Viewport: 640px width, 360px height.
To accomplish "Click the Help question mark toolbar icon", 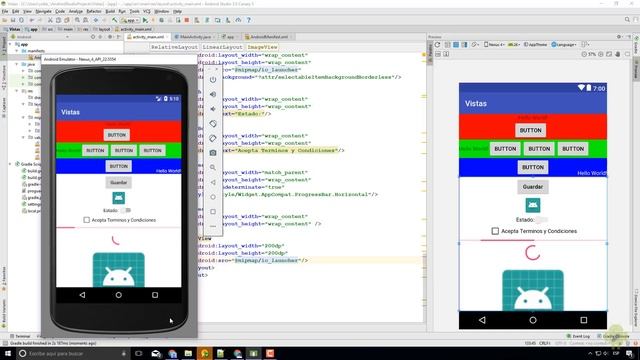I will [x=248, y=20].
